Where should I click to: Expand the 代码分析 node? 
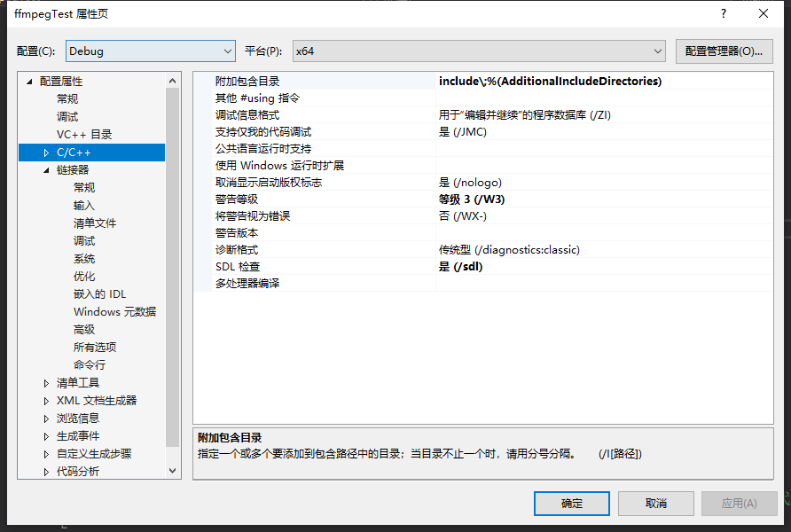tap(46, 472)
